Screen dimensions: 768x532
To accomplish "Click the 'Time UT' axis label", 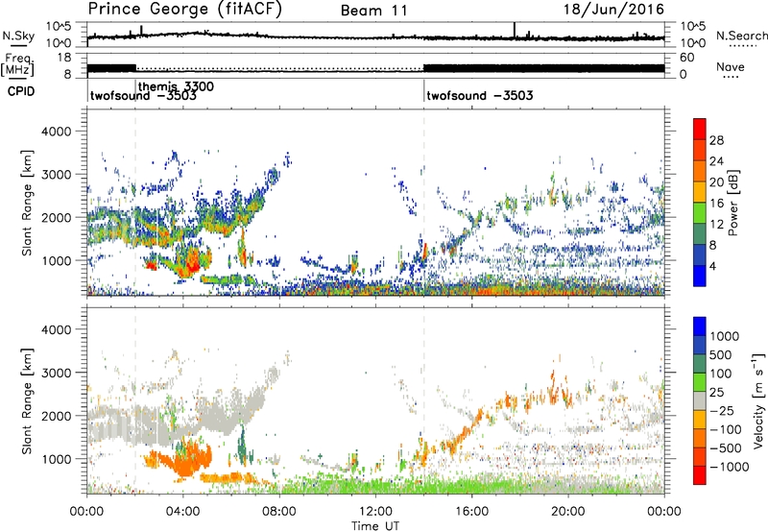I will coord(375,526).
